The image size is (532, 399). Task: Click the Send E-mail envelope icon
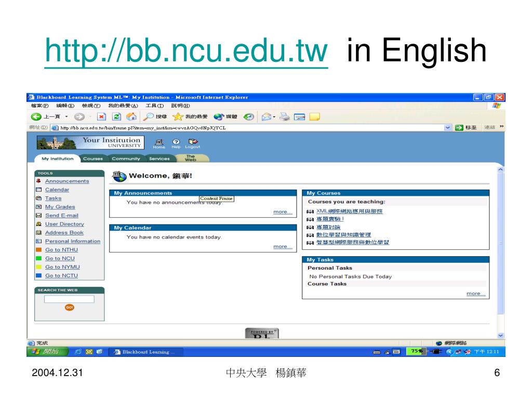(x=38, y=216)
